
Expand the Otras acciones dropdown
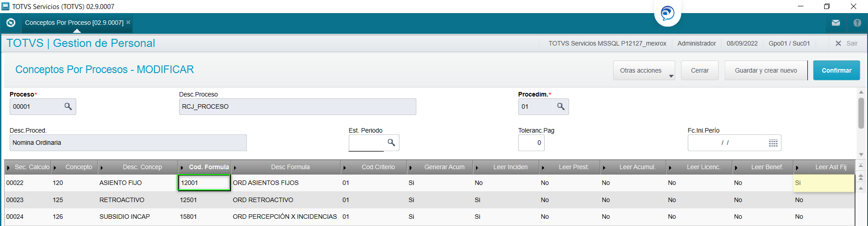tap(644, 70)
